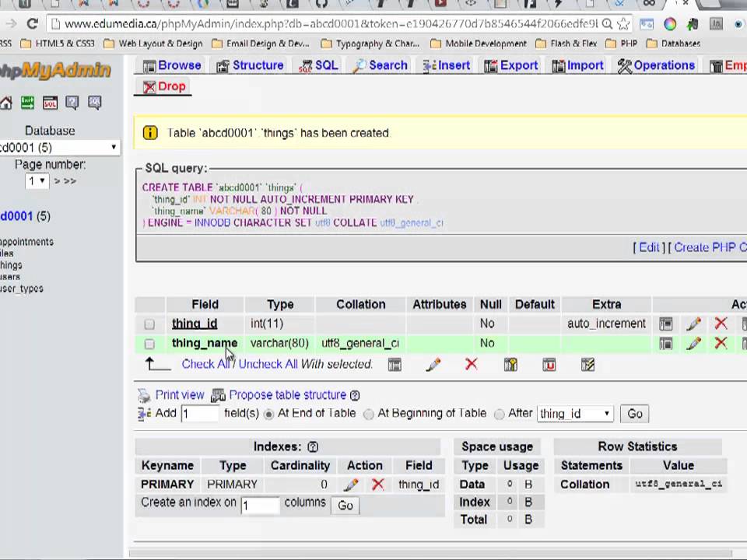The image size is (747, 560).
Task: Open the Database selector dropdown
Action: [60, 148]
